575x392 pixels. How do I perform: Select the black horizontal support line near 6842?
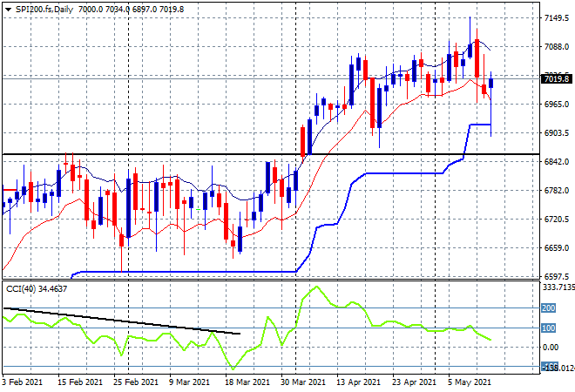[x=271, y=154]
